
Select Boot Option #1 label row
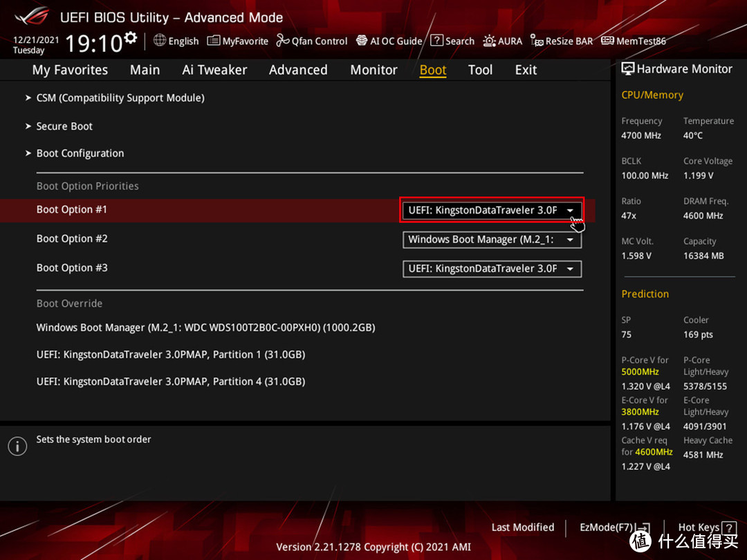[72, 209]
